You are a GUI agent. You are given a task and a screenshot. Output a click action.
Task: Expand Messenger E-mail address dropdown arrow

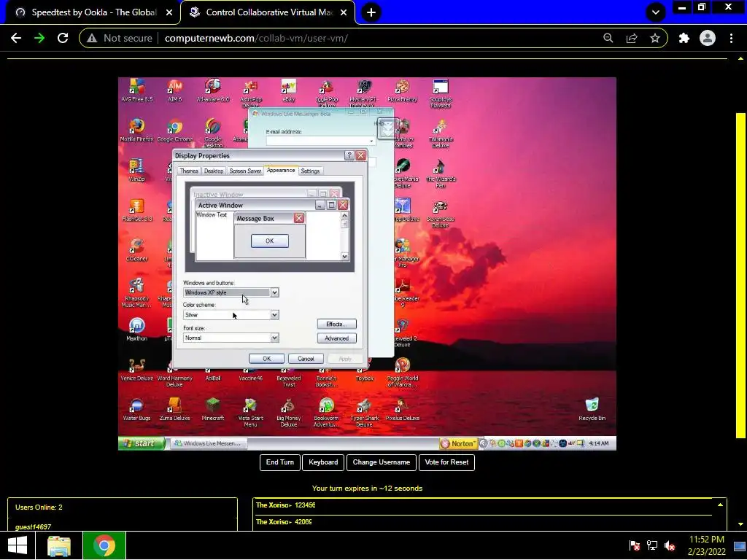pyautogui.click(x=371, y=141)
